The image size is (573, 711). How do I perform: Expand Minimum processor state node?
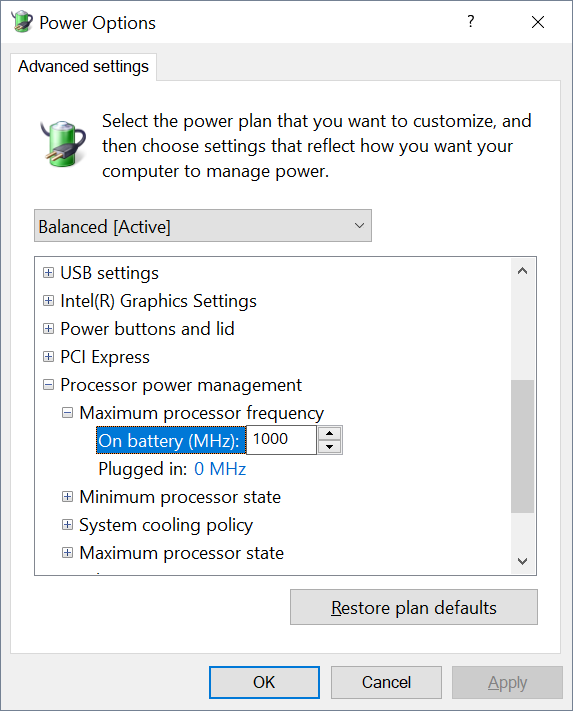67,497
